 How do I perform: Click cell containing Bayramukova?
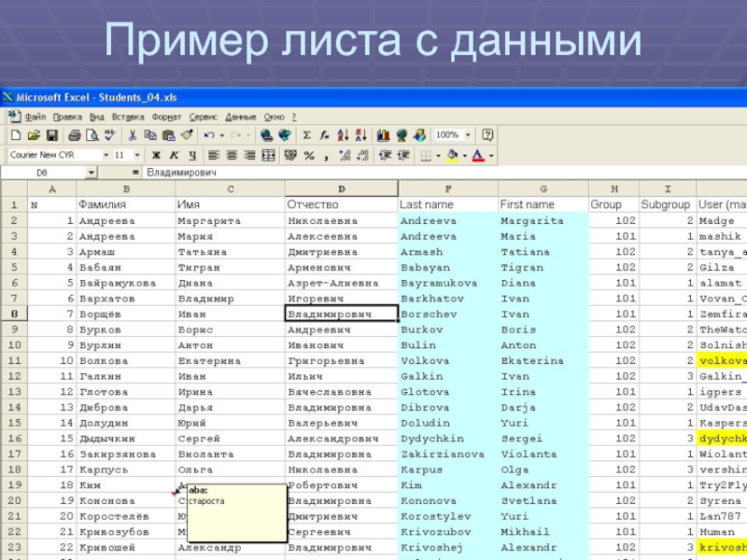point(438,283)
